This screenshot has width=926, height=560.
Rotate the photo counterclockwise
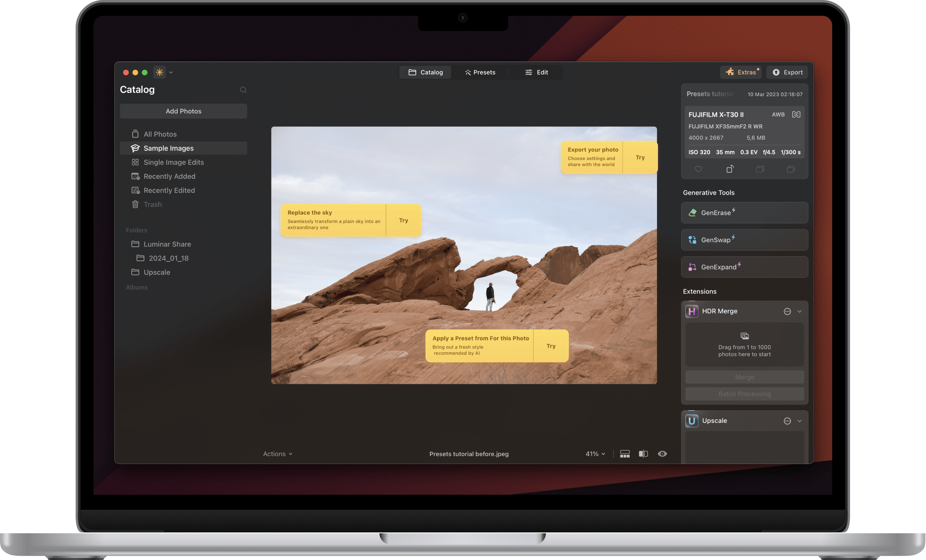pos(730,169)
